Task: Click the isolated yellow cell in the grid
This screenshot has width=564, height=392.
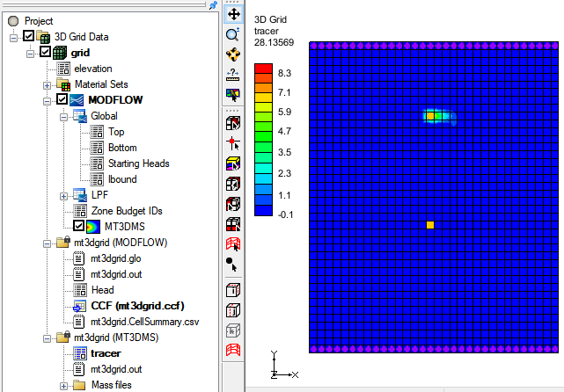Action: [430, 225]
